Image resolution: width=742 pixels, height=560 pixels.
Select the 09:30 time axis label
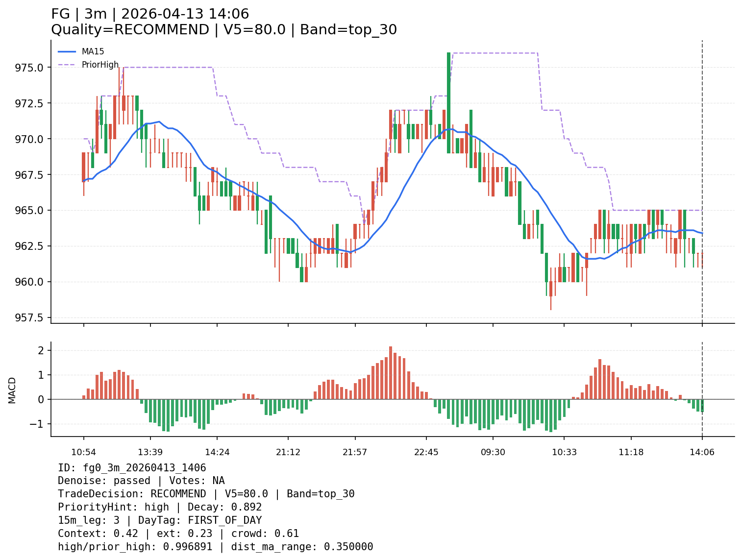coord(493,452)
